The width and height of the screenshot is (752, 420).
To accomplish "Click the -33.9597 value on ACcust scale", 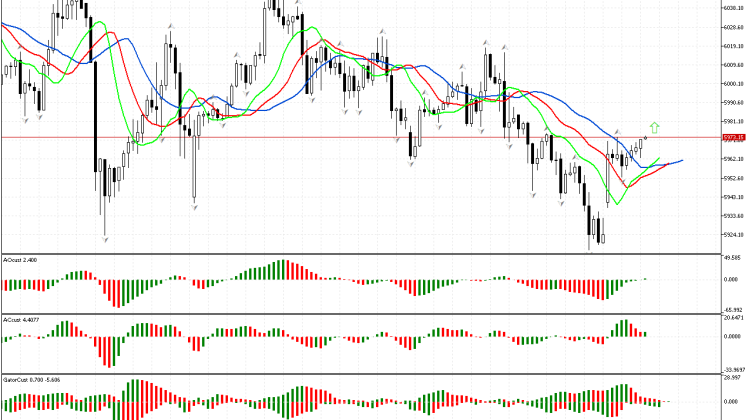I will click(x=733, y=369).
